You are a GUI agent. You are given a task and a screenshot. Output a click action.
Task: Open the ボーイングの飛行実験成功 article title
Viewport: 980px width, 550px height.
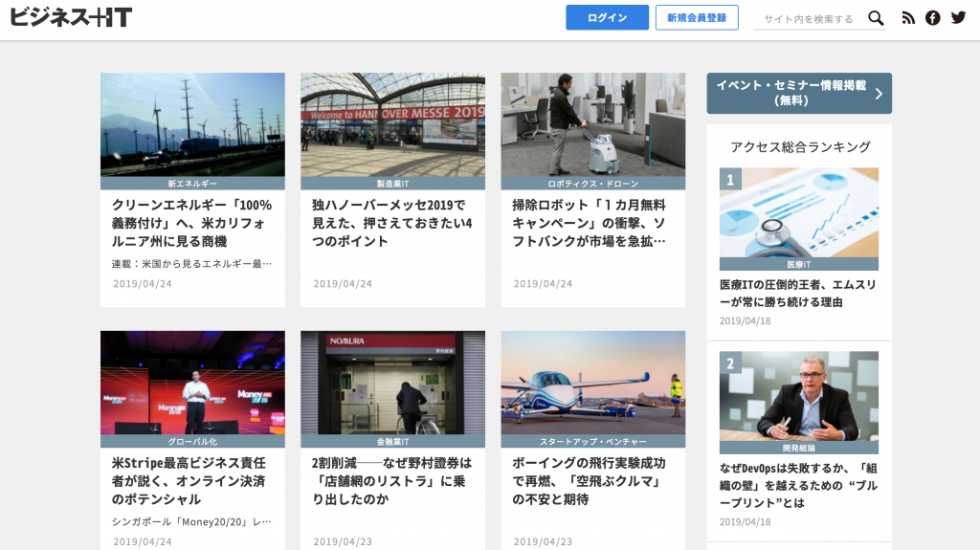[x=589, y=481]
